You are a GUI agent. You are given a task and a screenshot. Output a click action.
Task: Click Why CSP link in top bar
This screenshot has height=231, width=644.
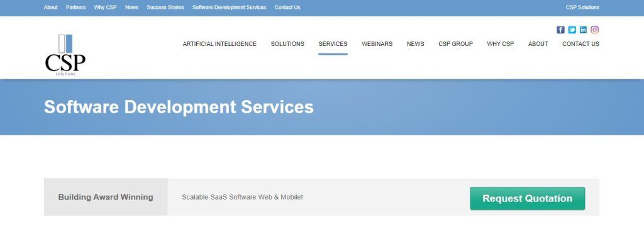click(x=105, y=8)
